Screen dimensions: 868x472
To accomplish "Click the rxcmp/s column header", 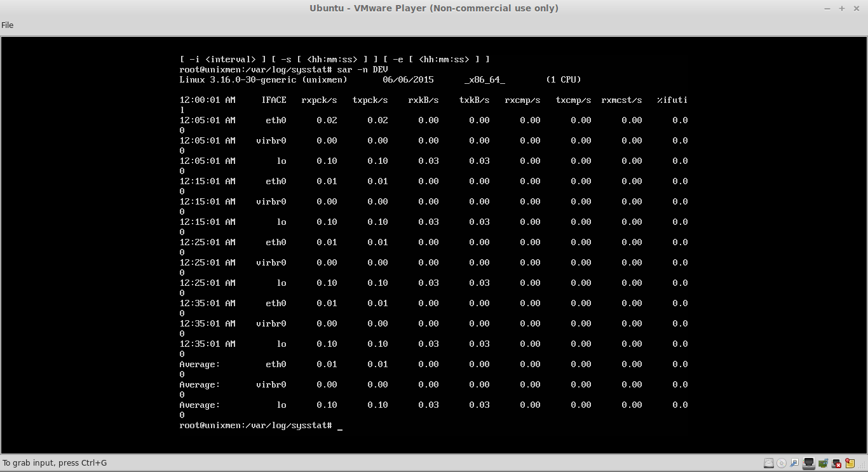I will (x=523, y=100).
